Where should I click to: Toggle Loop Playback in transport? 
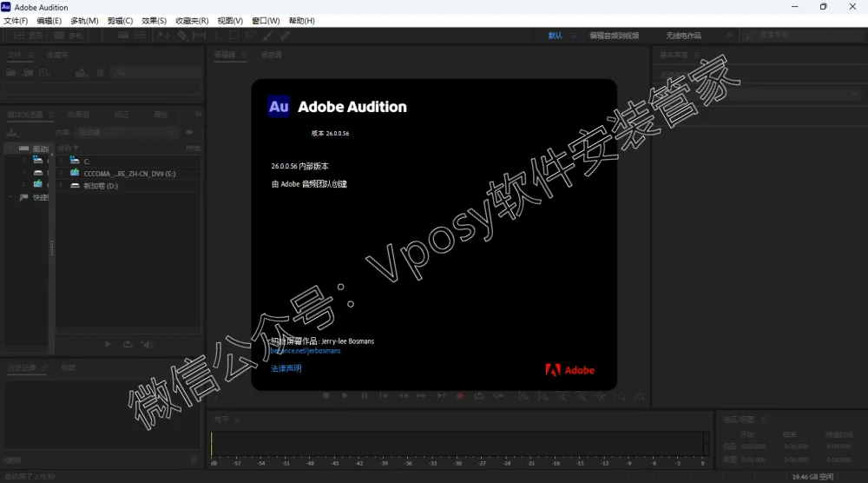tap(479, 396)
